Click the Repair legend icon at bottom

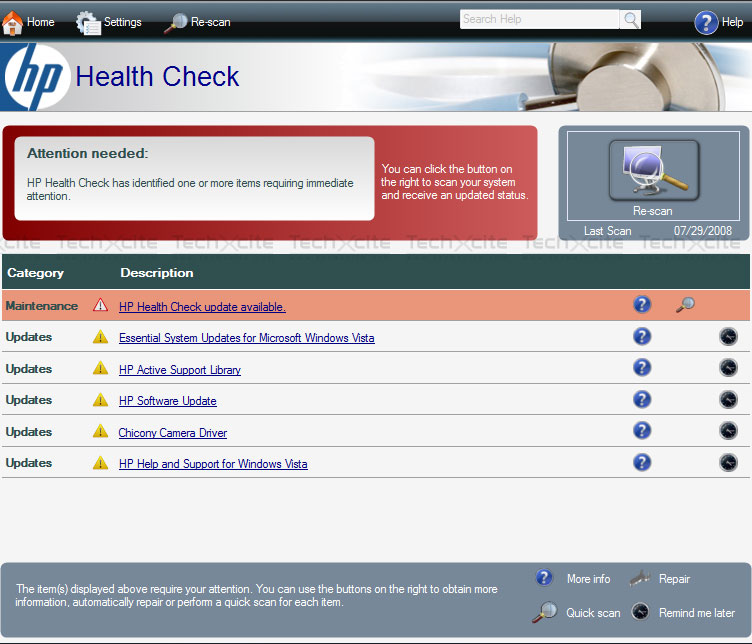(640, 578)
